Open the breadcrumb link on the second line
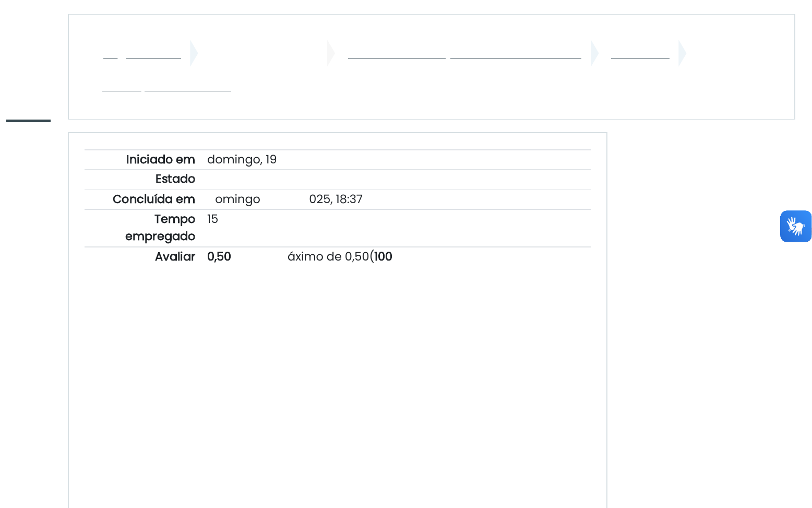The height and width of the screenshot is (508, 812). tap(187, 86)
